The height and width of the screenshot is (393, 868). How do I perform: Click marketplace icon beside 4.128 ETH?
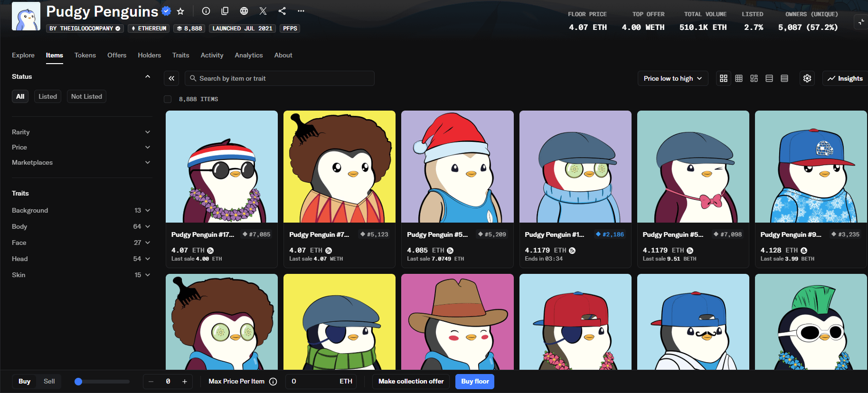pyautogui.click(x=804, y=250)
